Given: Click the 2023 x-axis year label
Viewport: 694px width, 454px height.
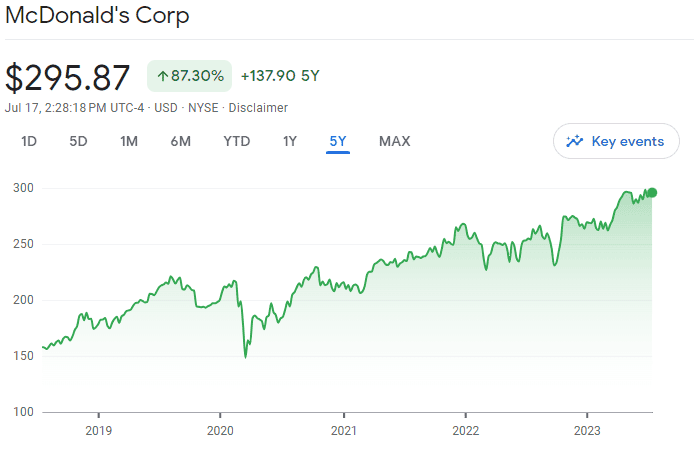Looking at the screenshot, I should point(587,431).
